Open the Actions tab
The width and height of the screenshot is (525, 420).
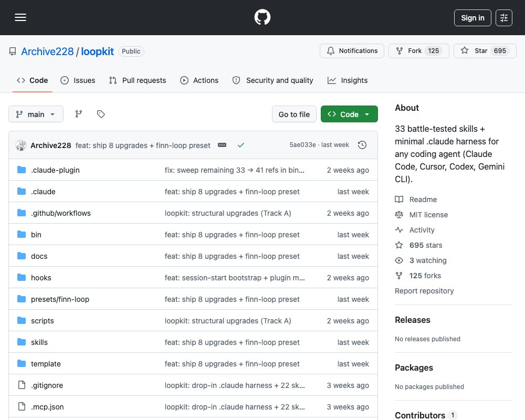(x=199, y=80)
